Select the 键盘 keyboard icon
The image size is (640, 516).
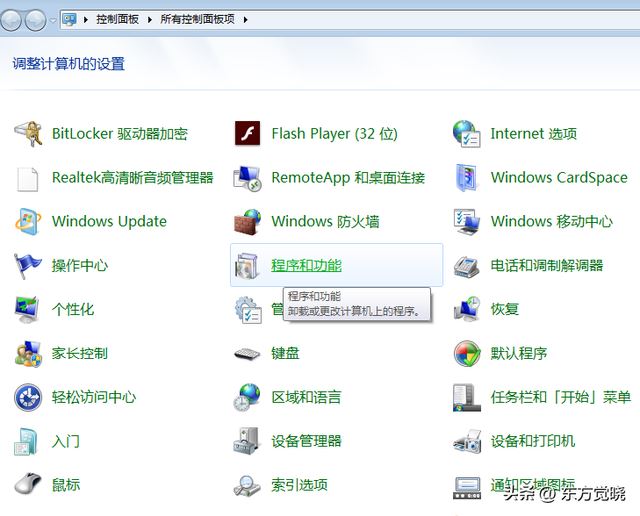click(247, 353)
